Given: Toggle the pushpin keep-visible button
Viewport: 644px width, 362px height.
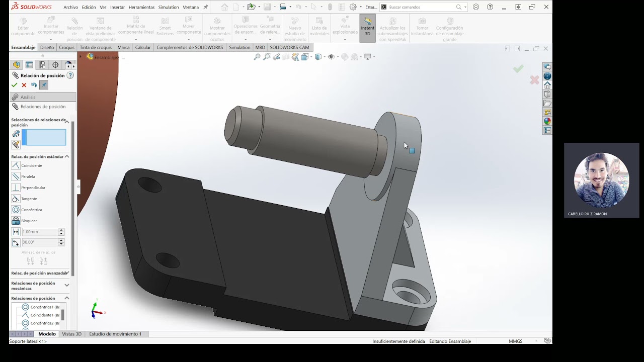Looking at the screenshot, I should click(x=44, y=85).
